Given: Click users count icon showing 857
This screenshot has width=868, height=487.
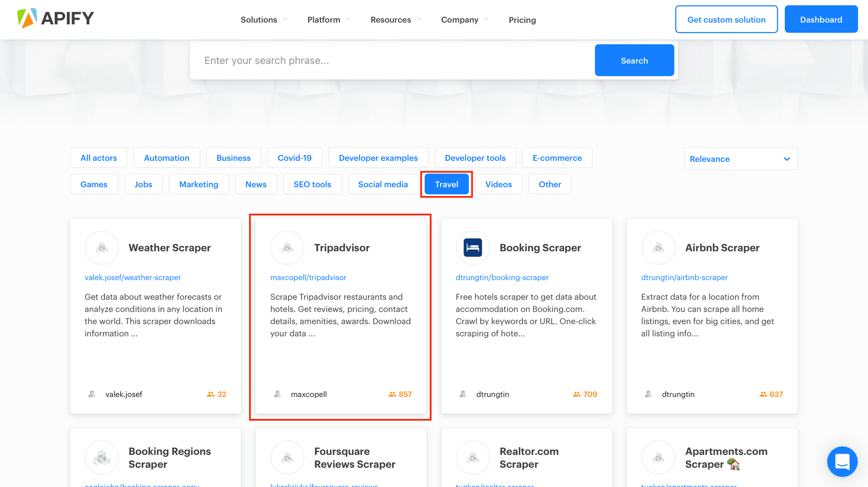Looking at the screenshot, I should click(392, 394).
